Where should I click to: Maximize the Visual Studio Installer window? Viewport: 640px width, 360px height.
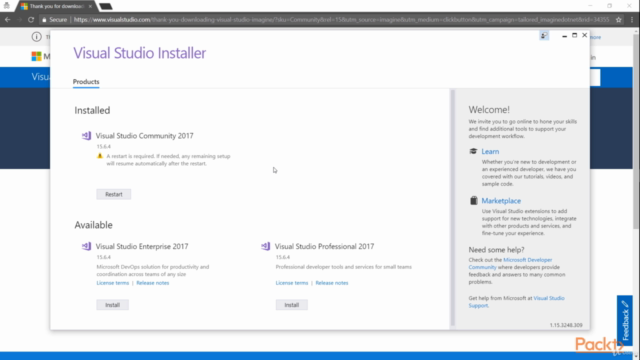pos(574,36)
